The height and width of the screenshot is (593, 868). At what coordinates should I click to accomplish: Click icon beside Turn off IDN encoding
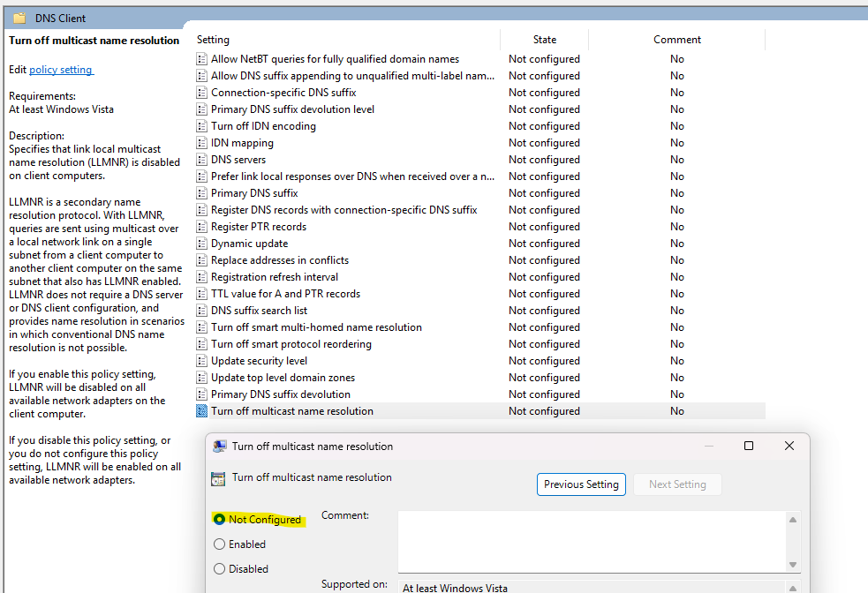(x=202, y=126)
